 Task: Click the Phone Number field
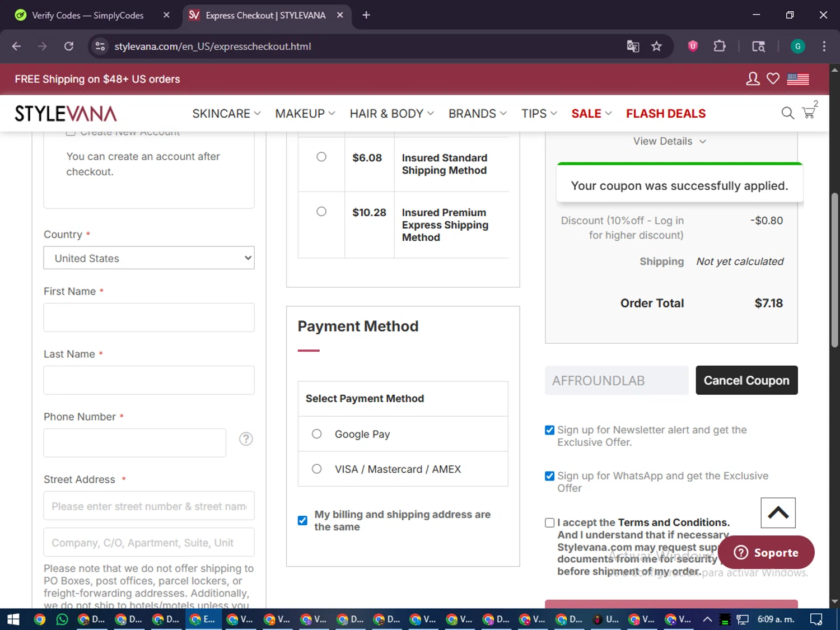pyautogui.click(x=135, y=443)
